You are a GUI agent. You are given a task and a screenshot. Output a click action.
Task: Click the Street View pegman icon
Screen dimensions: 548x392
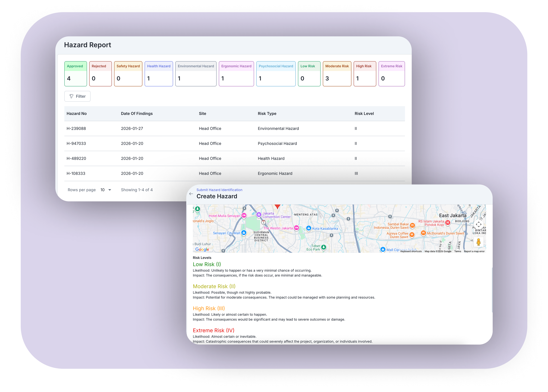click(x=478, y=242)
